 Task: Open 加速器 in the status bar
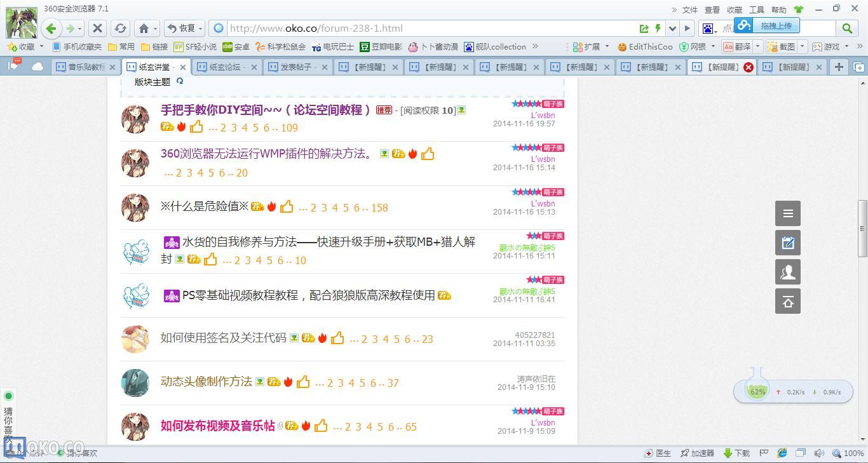tap(697, 453)
